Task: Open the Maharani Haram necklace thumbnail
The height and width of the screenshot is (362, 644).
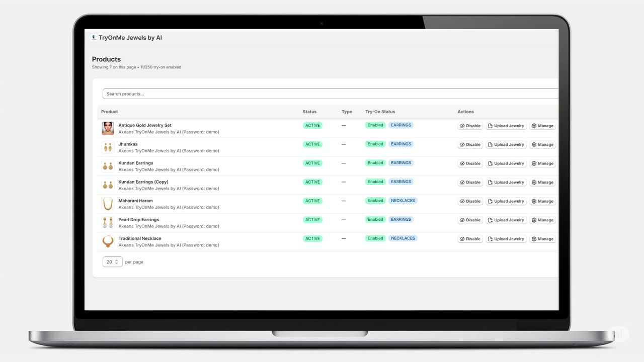Action: tap(108, 204)
